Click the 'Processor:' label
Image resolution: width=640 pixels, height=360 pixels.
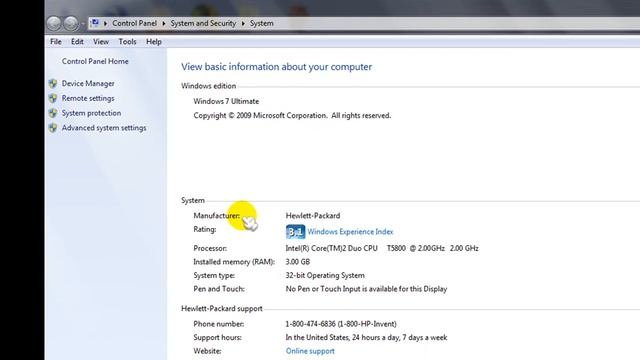210,248
